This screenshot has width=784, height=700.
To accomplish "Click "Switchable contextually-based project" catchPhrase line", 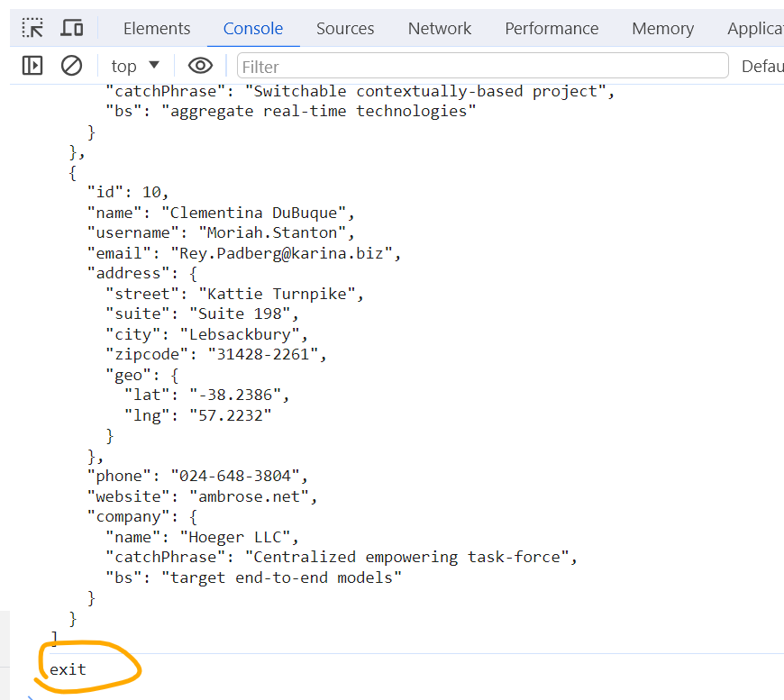I will click(x=360, y=92).
